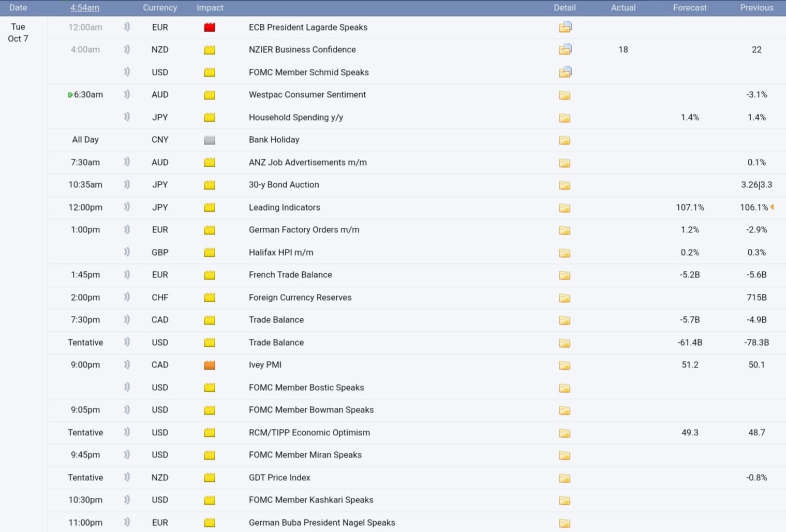Toggle sound alert for Westpac Consumer Sentiment
This screenshot has height=532, width=786.
[127, 94]
